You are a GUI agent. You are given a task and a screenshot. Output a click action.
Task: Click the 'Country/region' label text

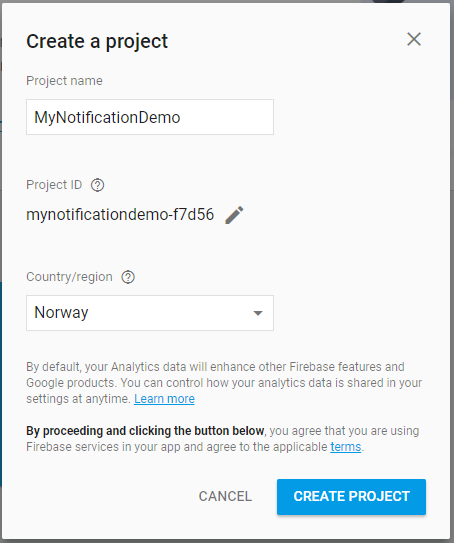click(x=69, y=277)
